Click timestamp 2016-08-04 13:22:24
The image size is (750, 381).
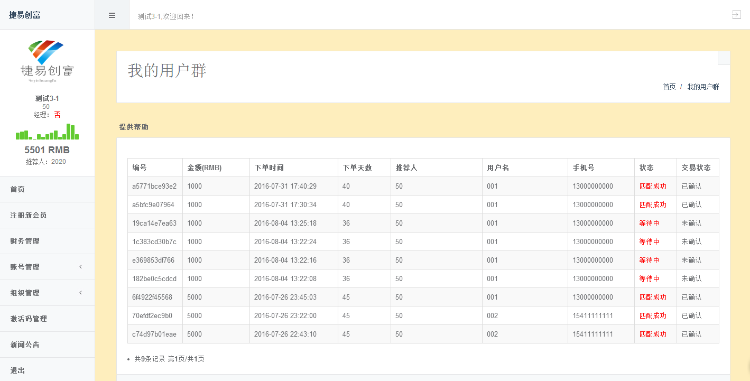[x=285, y=241]
